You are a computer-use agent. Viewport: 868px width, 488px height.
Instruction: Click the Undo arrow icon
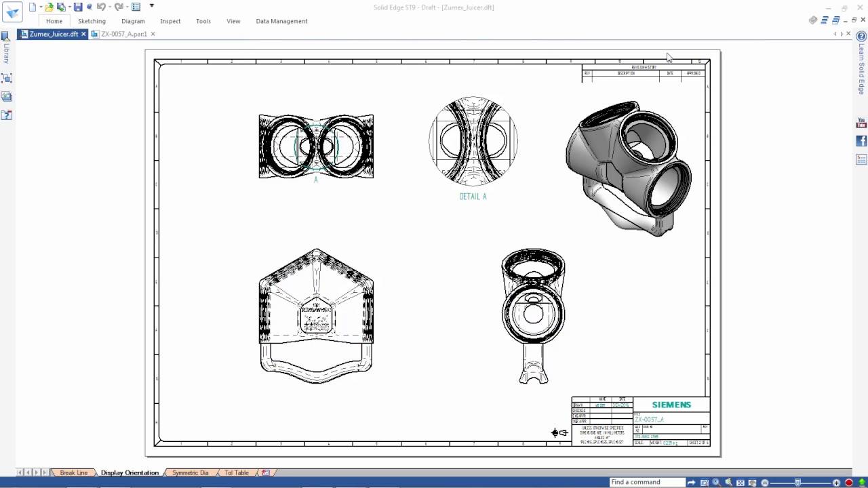(102, 7)
